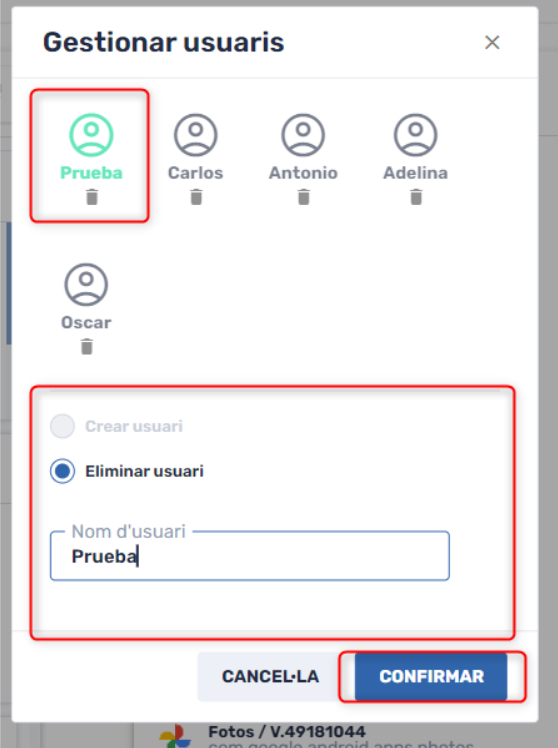
Task: Delete Antonio using its trash icon
Action: [x=303, y=197]
